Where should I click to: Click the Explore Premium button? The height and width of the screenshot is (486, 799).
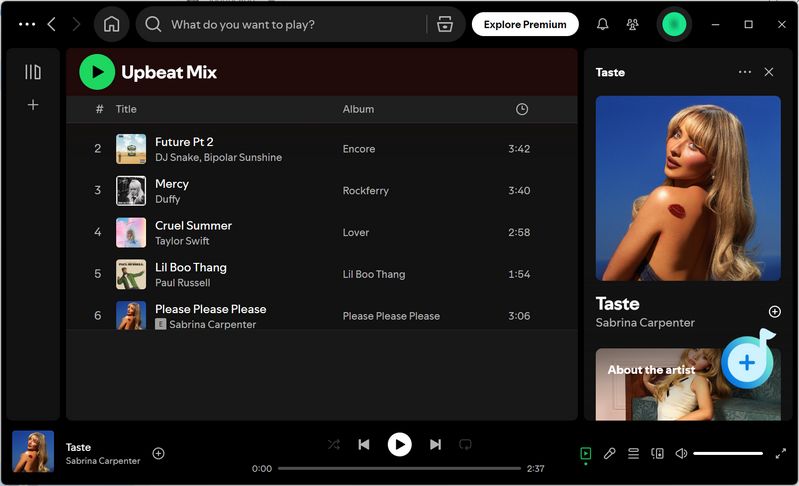(x=525, y=24)
